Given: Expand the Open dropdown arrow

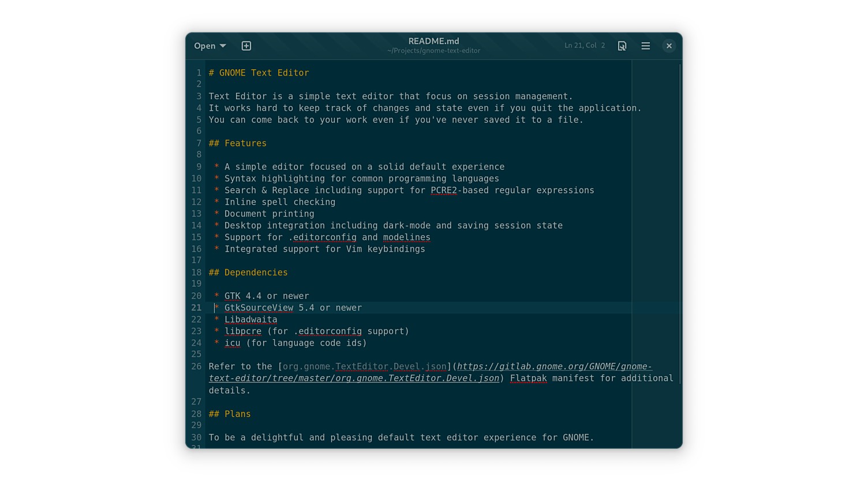Looking at the screenshot, I should tap(223, 46).
